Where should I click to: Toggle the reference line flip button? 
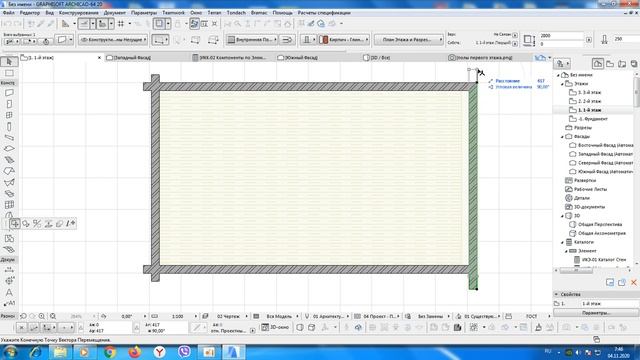tap(287, 40)
